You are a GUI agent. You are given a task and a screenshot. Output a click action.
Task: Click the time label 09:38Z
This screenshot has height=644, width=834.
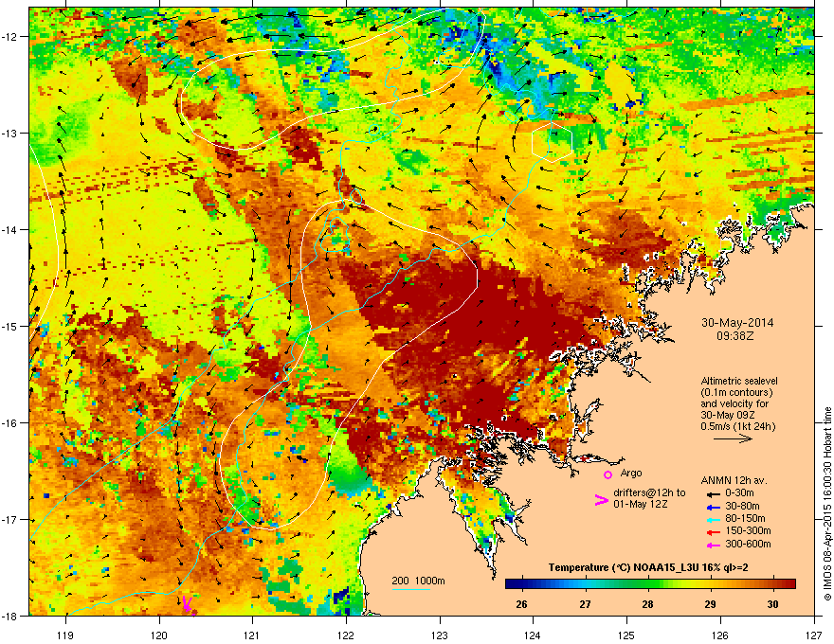[737, 336]
